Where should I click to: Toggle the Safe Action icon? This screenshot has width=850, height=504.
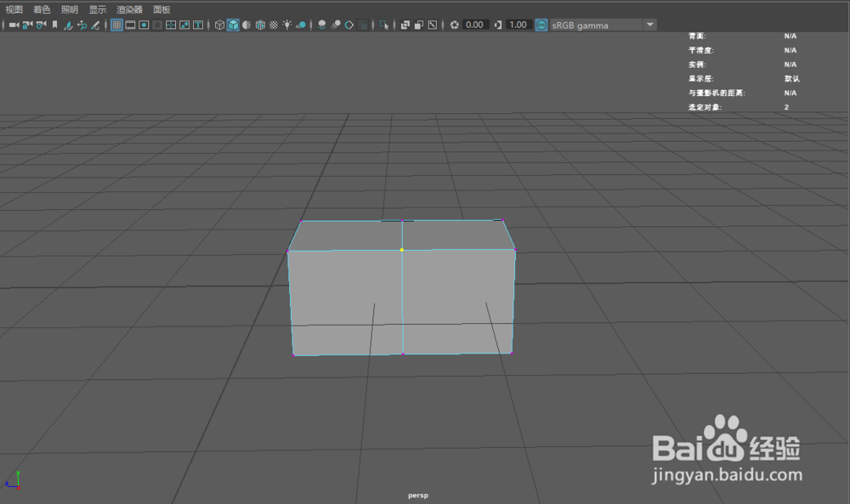pos(184,25)
